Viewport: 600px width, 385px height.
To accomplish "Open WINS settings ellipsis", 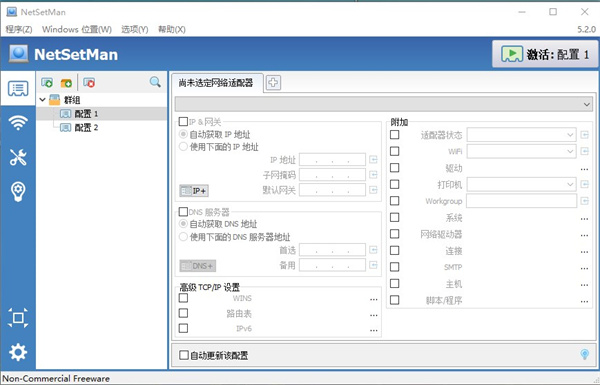I will click(374, 299).
